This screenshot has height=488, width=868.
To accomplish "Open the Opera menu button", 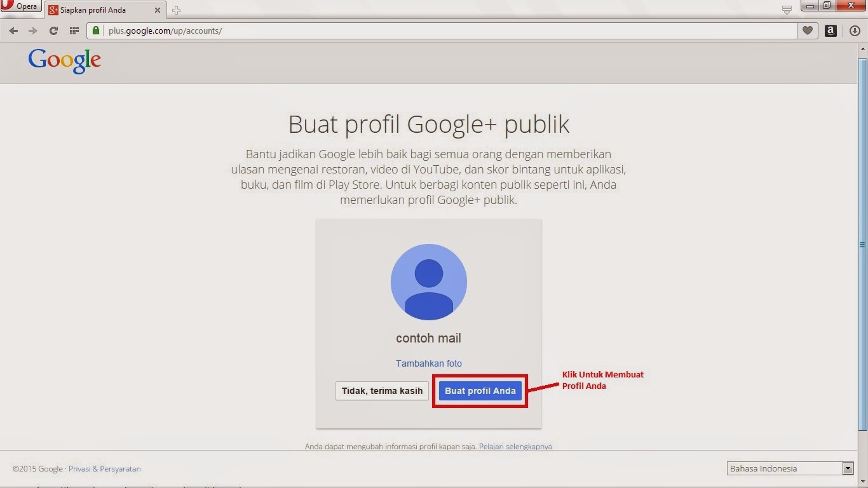I will (20, 6).
